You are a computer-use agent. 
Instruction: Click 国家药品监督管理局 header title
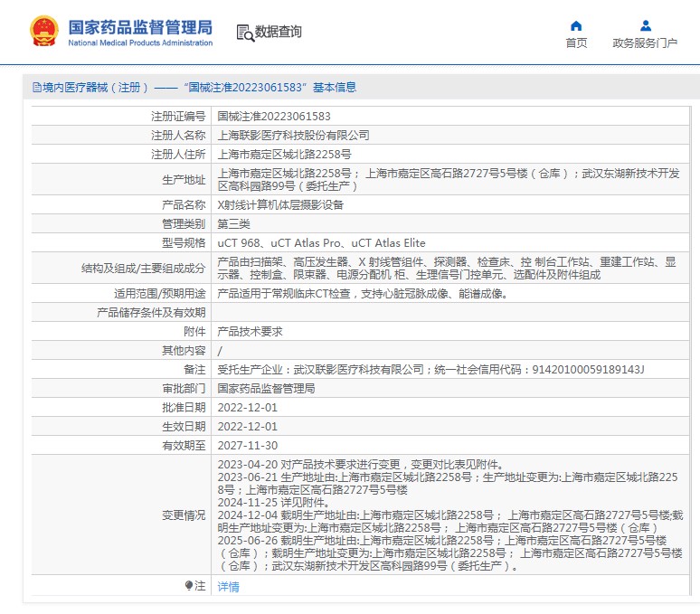point(140,27)
